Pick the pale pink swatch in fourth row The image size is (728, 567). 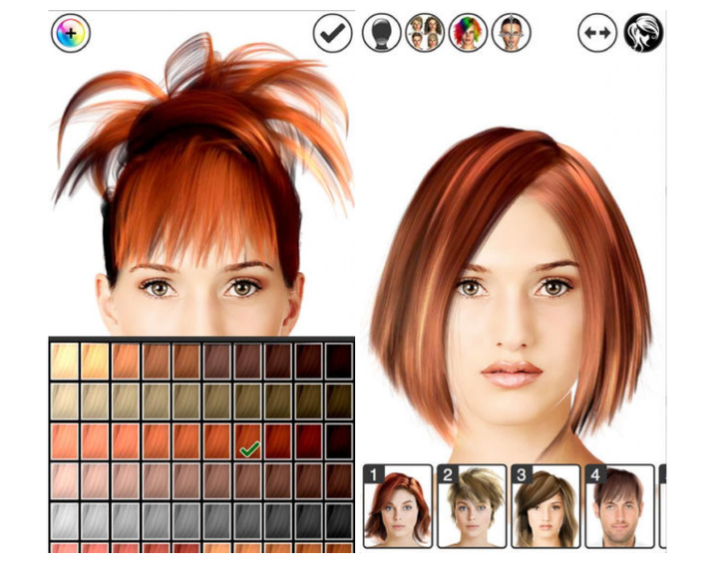(x=65, y=481)
